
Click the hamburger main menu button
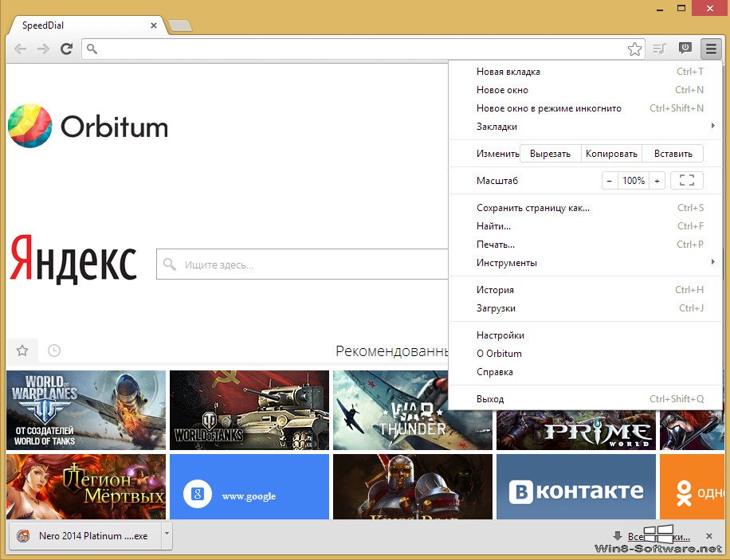coord(711,49)
